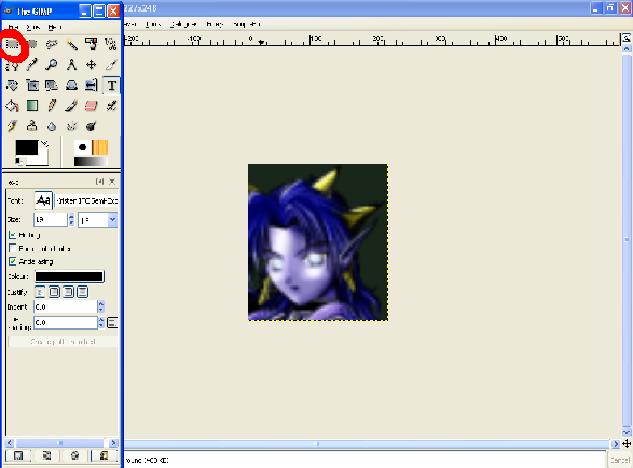This screenshot has width=633, height=468.
Task: Select the Rectangle Select tool circled in red
Action: click(12, 44)
